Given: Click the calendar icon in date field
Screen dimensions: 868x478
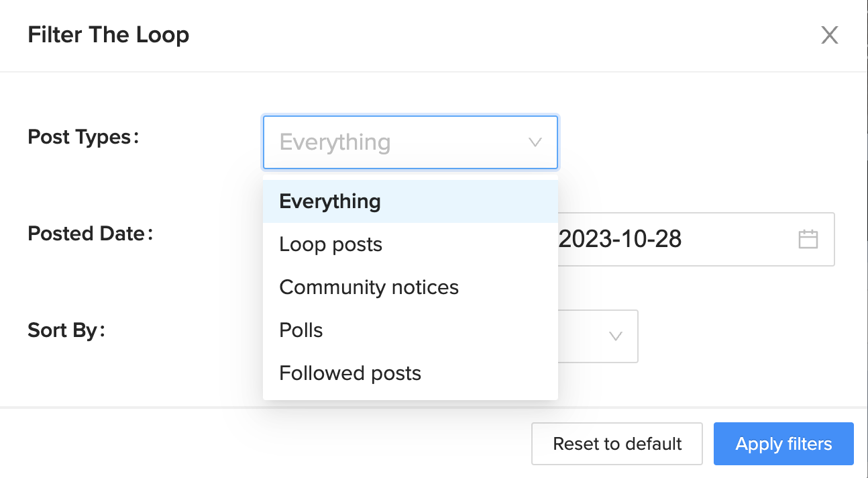Looking at the screenshot, I should coord(808,239).
